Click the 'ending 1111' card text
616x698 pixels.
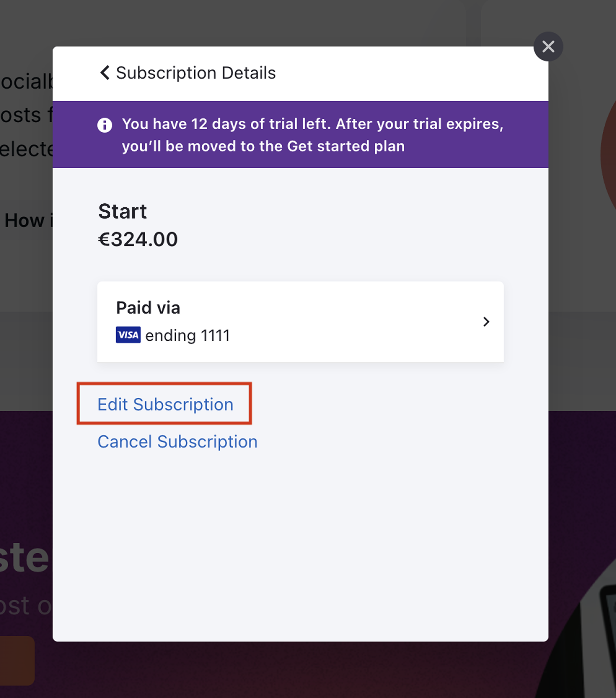[x=188, y=335]
